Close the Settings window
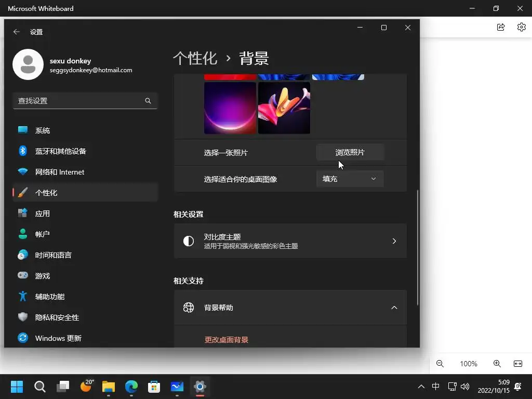The height and width of the screenshot is (399, 532). coord(408,28)
